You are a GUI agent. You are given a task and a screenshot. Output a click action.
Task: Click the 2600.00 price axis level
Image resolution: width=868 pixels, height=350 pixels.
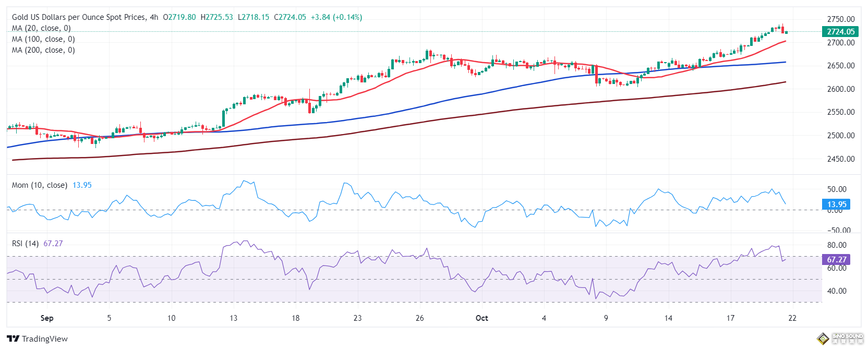840,89
